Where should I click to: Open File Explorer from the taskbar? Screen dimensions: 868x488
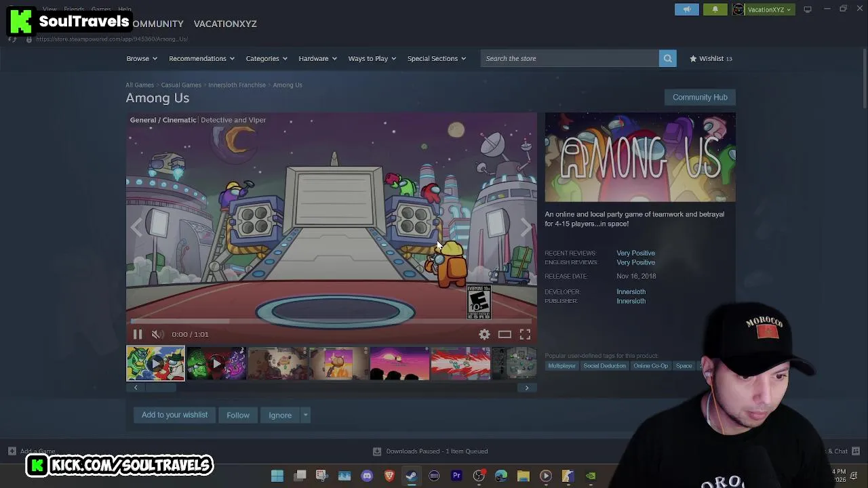coord(524,476)
